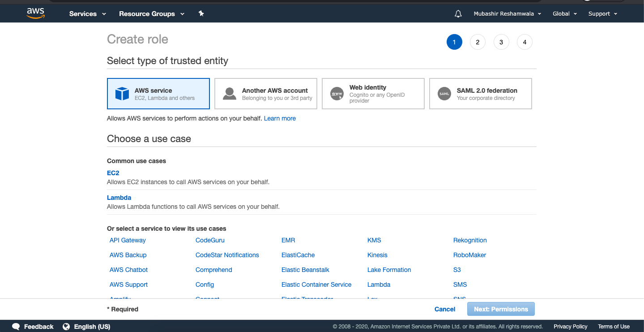Select Kinesis service
Viewport: 644px width, 332px height.
377,255
